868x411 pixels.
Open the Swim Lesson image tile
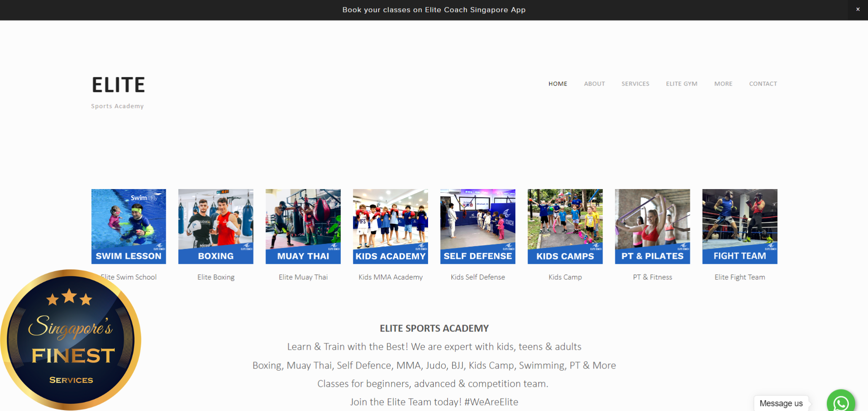128,226
